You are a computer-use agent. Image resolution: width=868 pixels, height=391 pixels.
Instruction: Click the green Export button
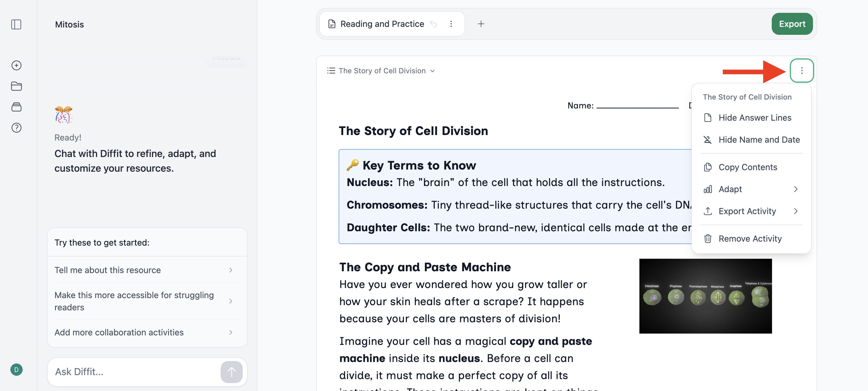click(792, 24)
